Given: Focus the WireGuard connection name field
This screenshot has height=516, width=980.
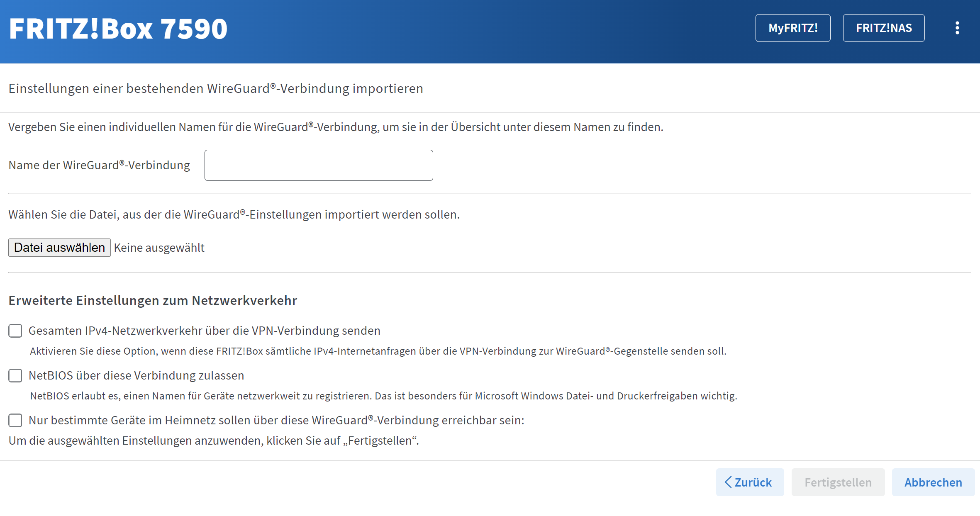Looking at the screenshot, I should pyautogui.click(x=318, y=165).
